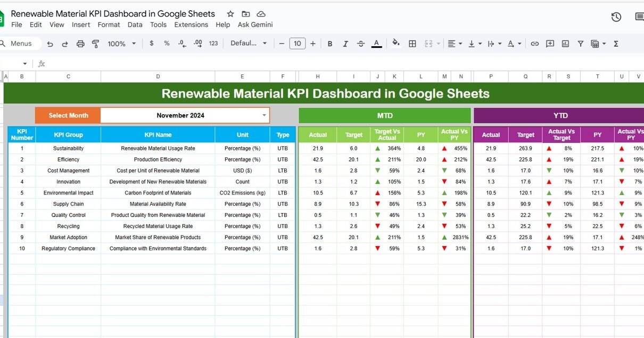The width and height of the screenshot is (644, 338).
Task: Open the Extensions menu
Action: (191, 24)
